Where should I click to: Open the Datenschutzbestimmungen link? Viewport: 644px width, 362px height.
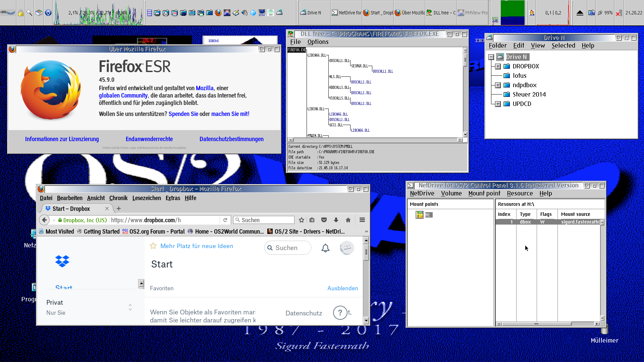[231, 139]
